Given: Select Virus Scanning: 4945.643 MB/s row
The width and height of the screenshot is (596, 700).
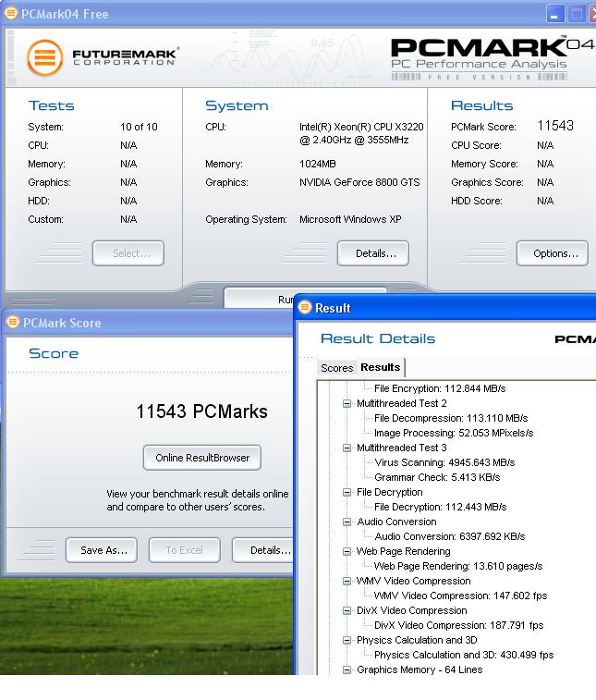Looking at the screenshot, I should coord(444,462).
